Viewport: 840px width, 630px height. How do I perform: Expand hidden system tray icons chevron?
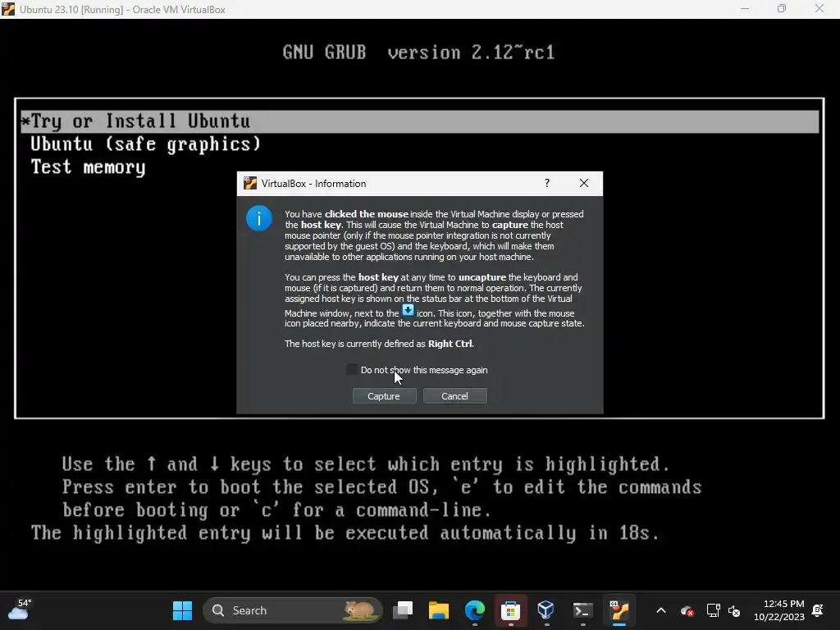coord(661,610)
